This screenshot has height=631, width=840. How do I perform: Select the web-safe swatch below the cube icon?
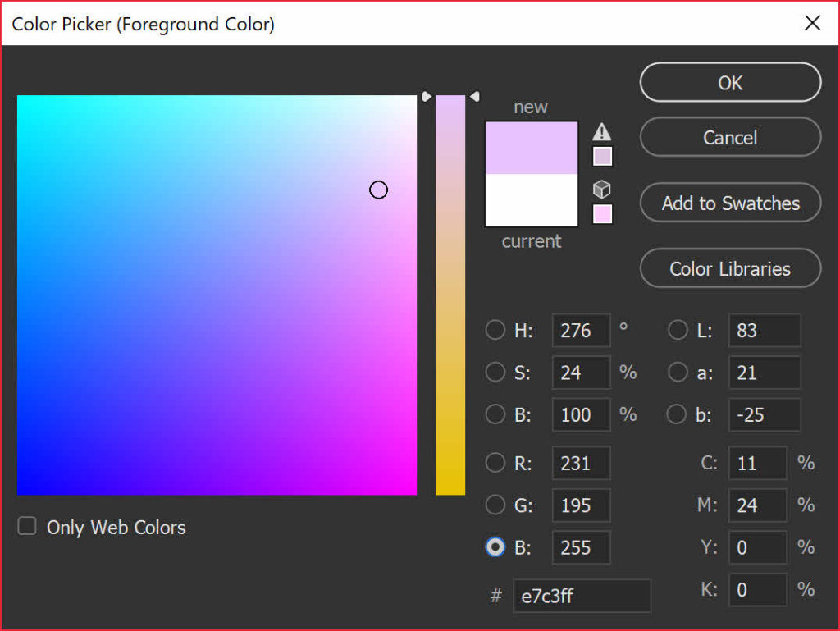[603, 213]
